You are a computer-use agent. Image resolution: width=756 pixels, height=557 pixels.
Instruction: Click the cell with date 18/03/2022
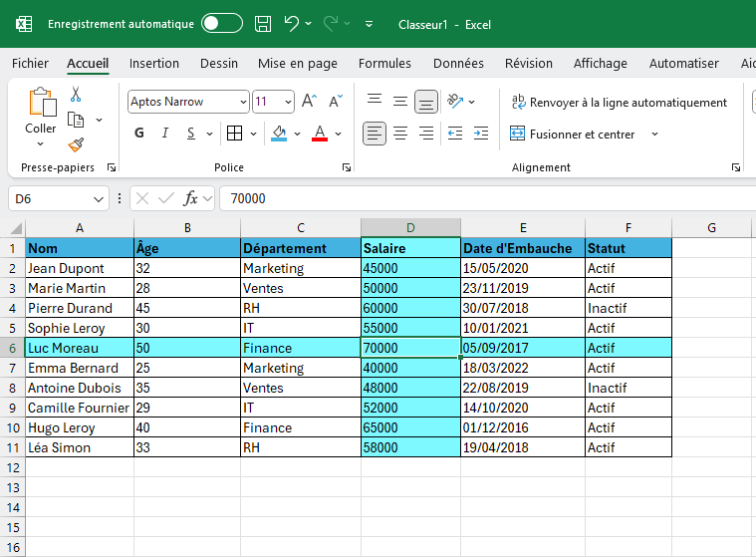(x=523, y=368)
